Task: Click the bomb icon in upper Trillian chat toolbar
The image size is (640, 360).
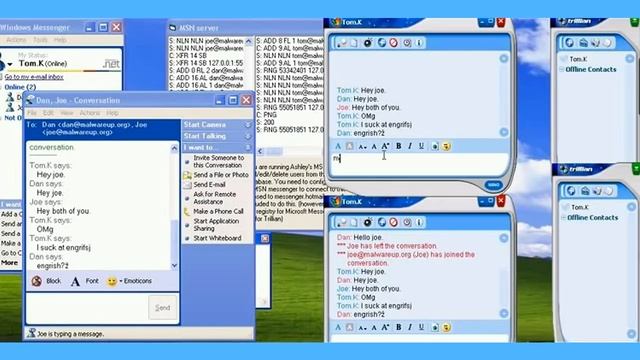Action: click(368, 43)
